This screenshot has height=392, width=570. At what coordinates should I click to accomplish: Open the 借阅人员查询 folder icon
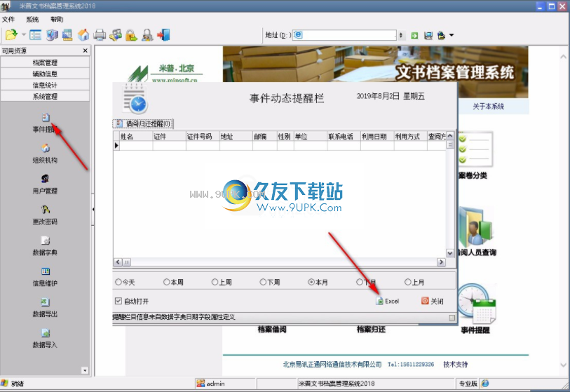(x=476, y=227)
